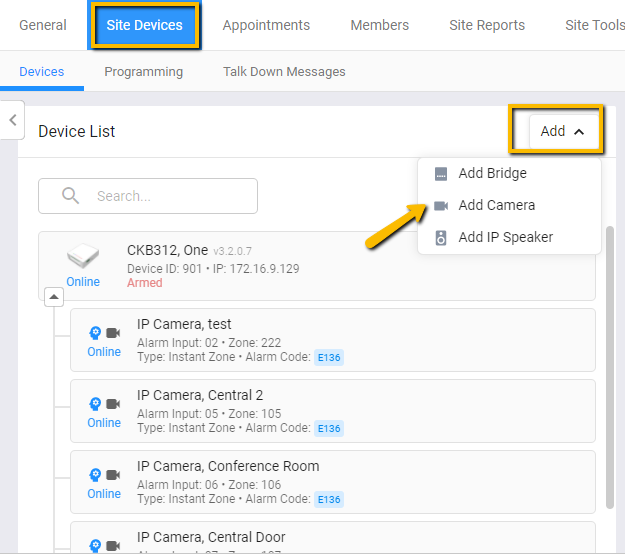Click camera icon for IP Camera test

pyautogui.click(x=113, y=333)
